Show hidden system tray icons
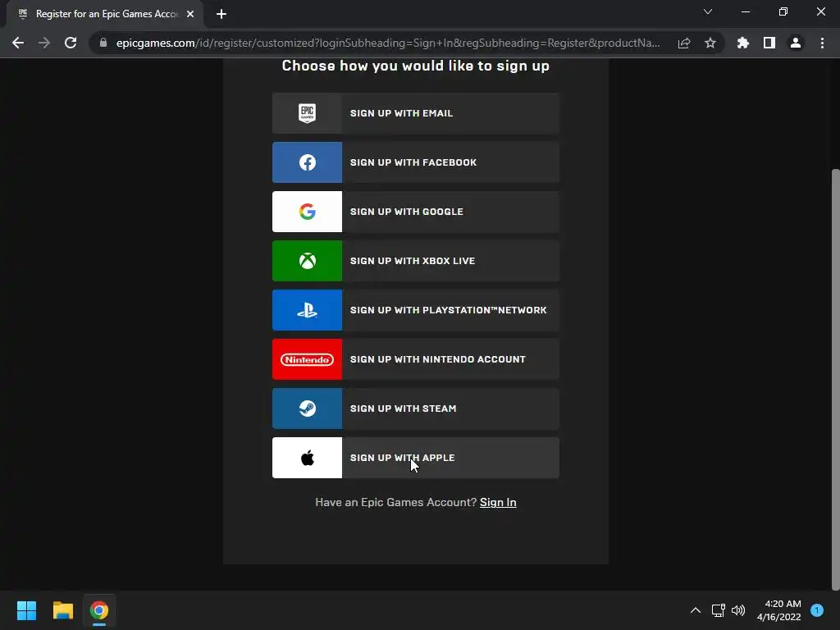 coord(696,610)
